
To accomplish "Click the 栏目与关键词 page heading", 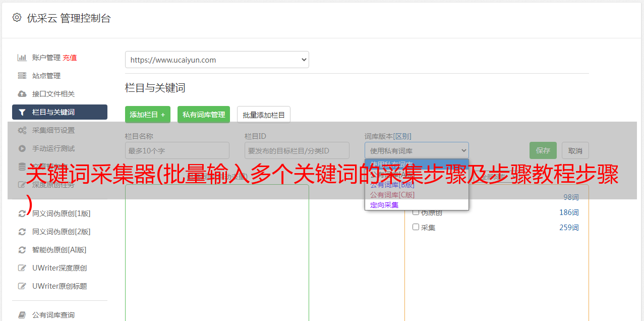I will 155,88.
